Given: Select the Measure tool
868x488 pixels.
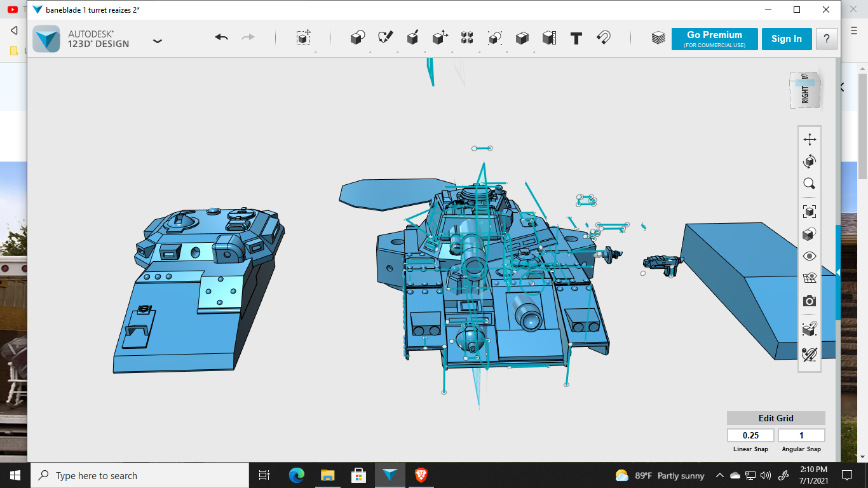Looking at the screenshot, I should tap(549, 37).
